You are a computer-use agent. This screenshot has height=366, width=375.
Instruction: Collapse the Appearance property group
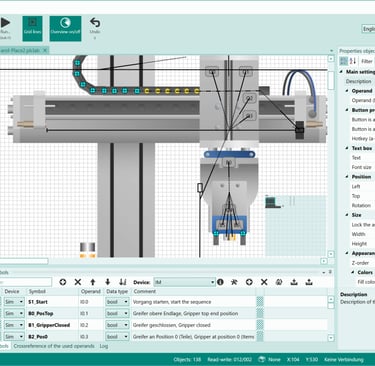pyautogui.click(x=347, y=253)
